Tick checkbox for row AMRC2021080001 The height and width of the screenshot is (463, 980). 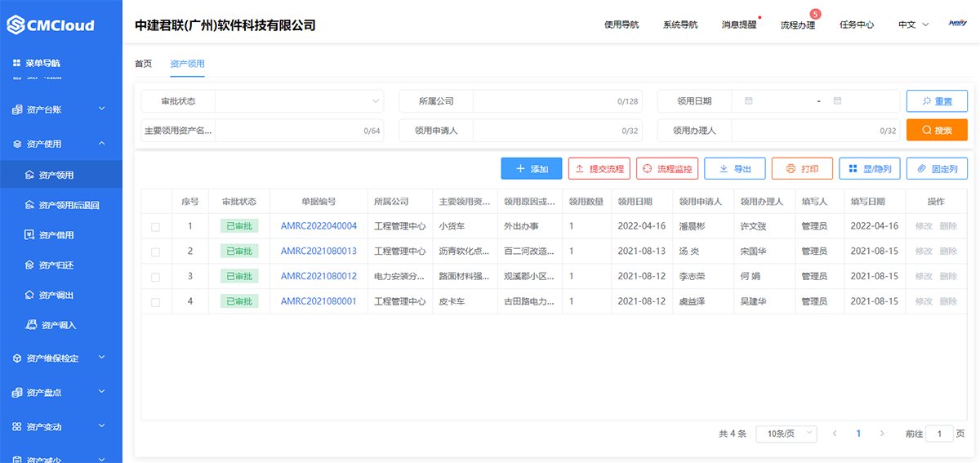click(x=156, y=302)
